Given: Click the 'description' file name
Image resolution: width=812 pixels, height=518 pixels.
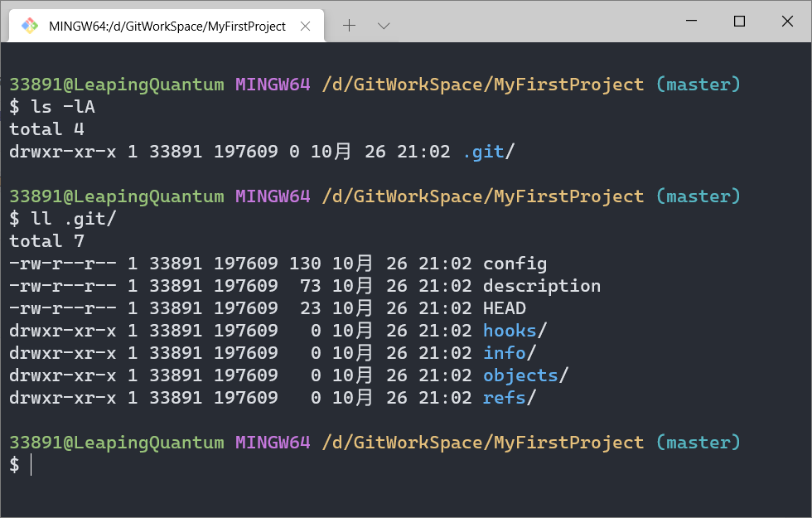Looking at the screenshot, I should (x=542, y=286).
